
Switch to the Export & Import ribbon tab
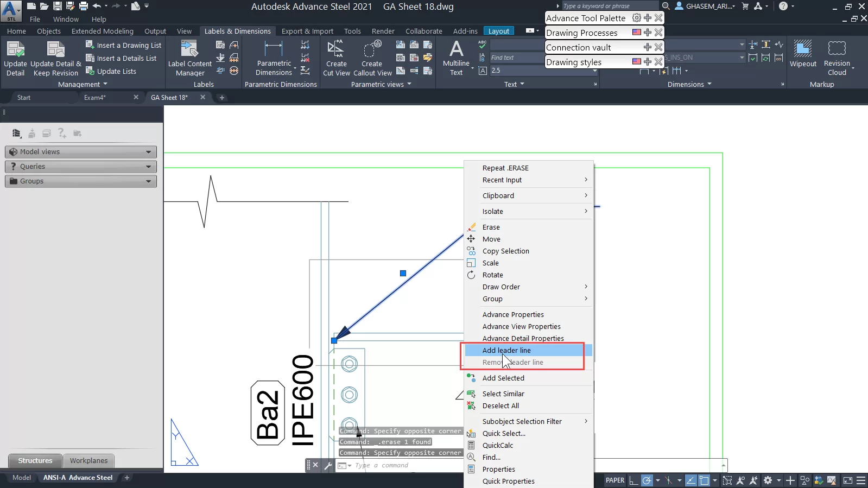pos(307,31)
